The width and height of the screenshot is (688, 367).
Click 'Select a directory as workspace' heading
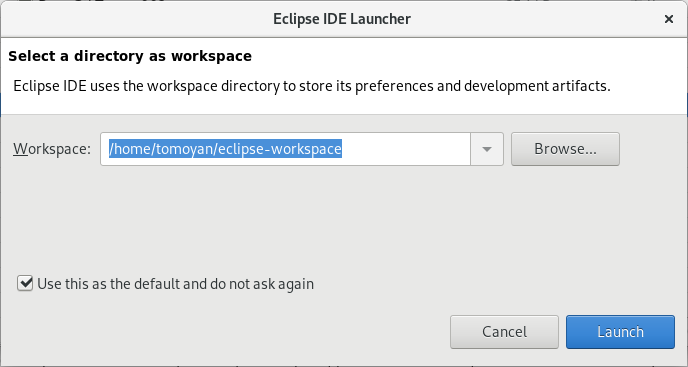[x=130, y=56]
